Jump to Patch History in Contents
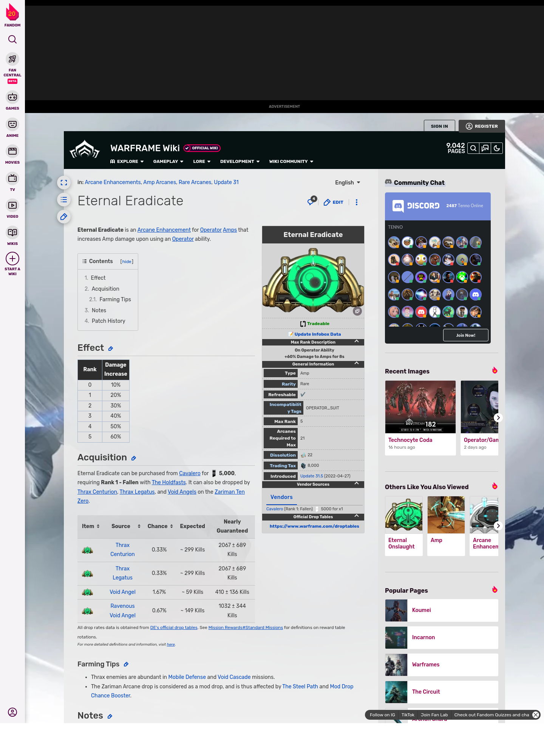544x756 pixels. pyautogui.click(x=108, y=321)
